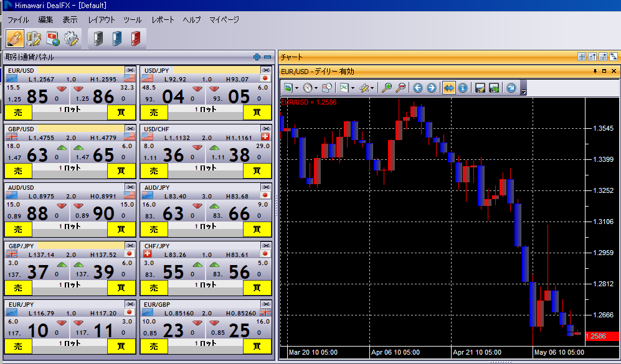
Task: Open the gear settings icon in main toolbar
Action: 71,39
